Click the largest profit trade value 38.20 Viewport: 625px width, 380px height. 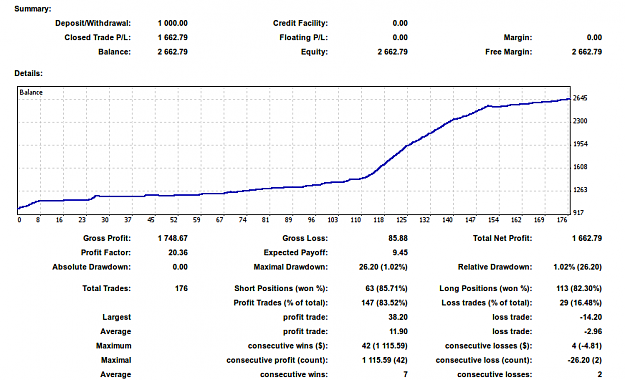tap(398, 317)
